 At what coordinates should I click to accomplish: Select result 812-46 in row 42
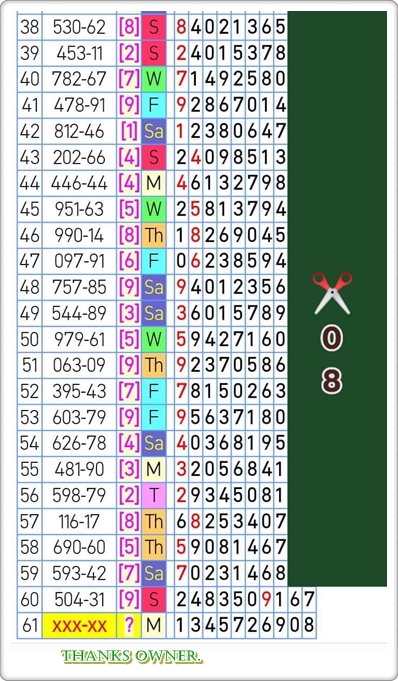point(80,132)
